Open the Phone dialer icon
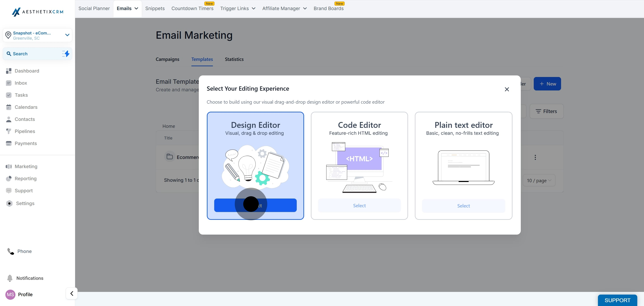Image resolution: width=644 pixels, height=306 pixels. pos(11,251)
